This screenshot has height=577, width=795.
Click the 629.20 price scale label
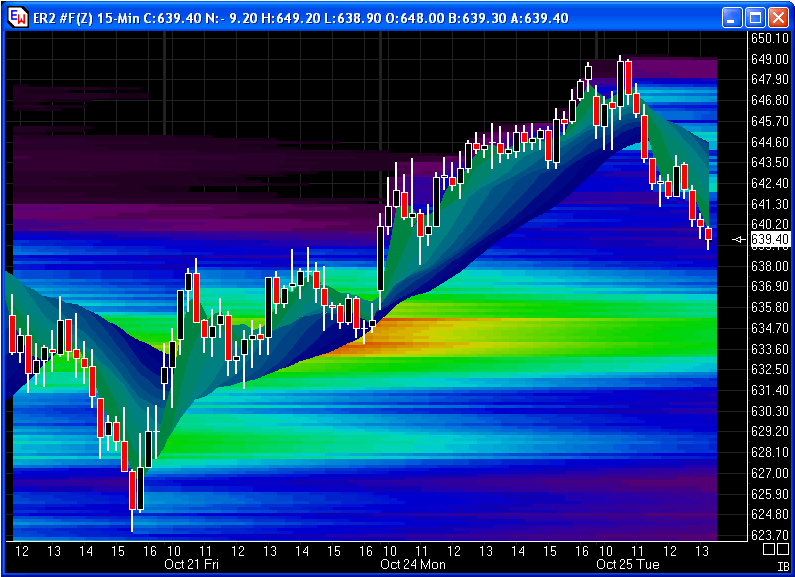(770, 431)
